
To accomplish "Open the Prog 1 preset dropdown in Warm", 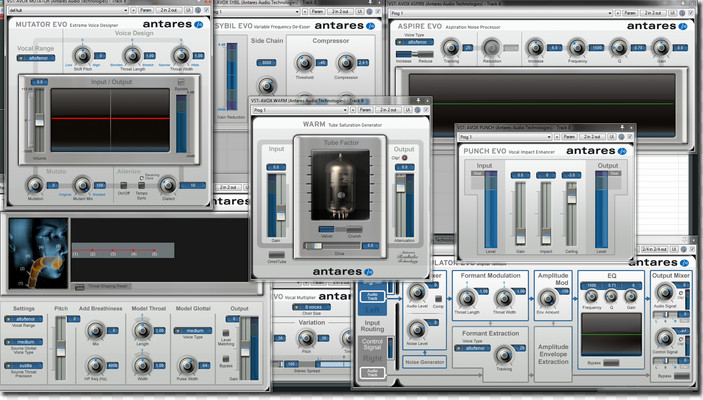I will 300,110.
